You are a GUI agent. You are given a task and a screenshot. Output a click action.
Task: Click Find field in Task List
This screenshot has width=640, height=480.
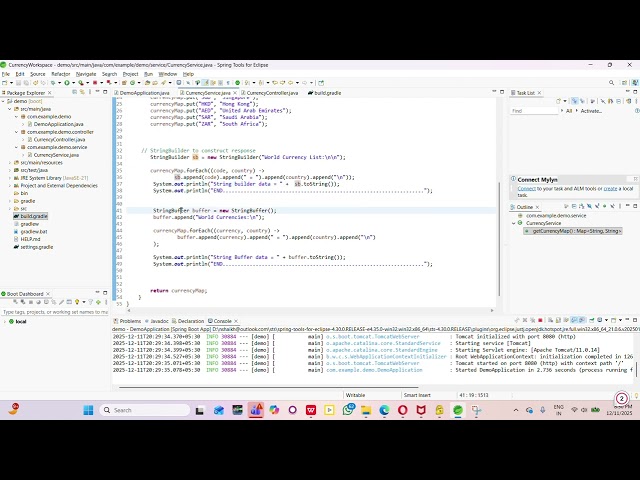click(534, 111)
